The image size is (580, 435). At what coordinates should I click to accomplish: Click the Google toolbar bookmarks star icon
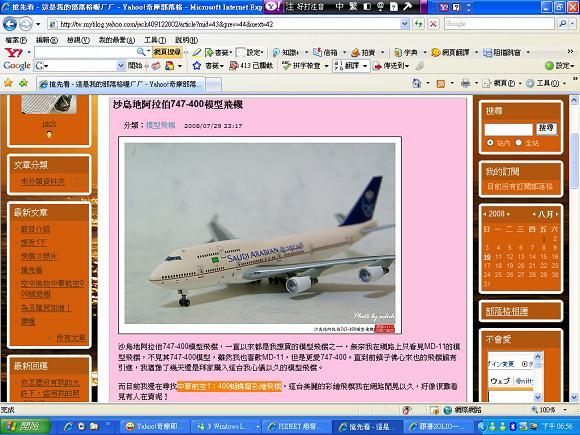click(x=197, y=66)
